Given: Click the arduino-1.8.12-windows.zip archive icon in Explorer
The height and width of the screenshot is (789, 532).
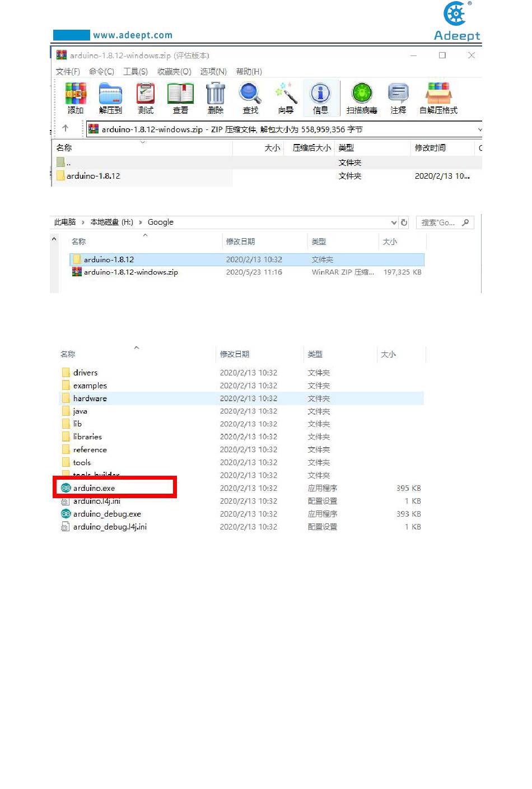Looking at the screenshot, I should coord(77,272).
